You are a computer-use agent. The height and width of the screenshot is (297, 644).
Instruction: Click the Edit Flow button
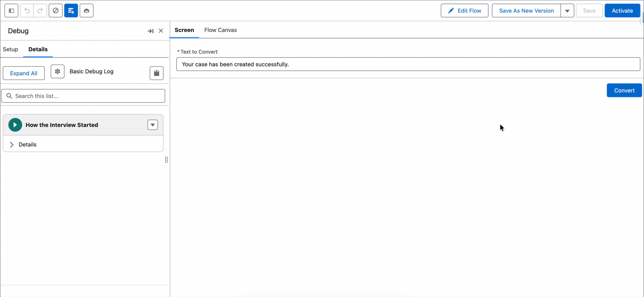pyautogui.click(x=465, y=11)
